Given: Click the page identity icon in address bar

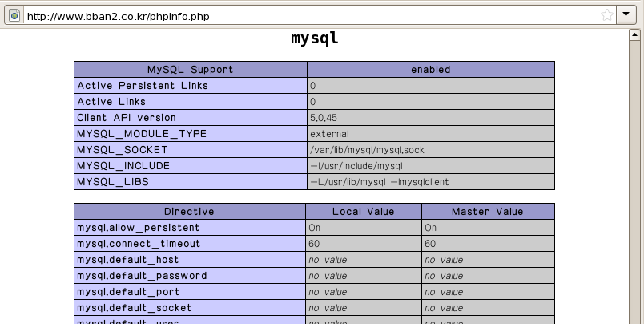Looking at the screenshot, I should tap(14, 15).
